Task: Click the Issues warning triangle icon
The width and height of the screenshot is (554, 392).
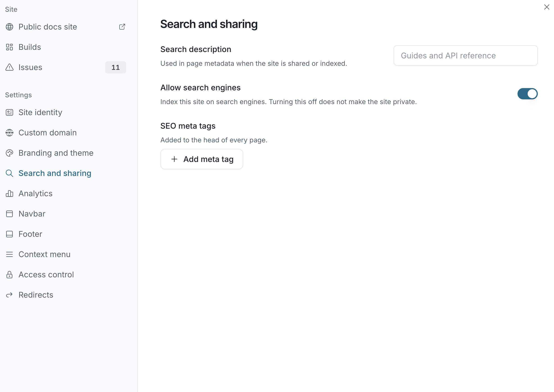Action: (x=9, y=67)
